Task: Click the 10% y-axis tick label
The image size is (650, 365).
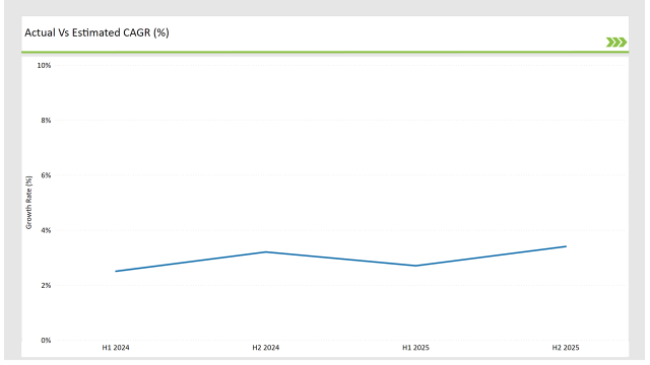Action: tap(44, 66)
